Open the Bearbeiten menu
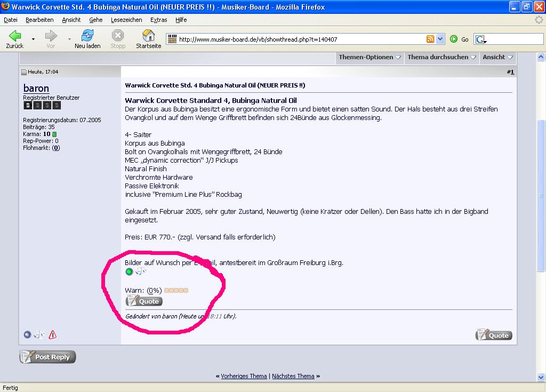This screenshot has width=546, height=392. [39, 20]
